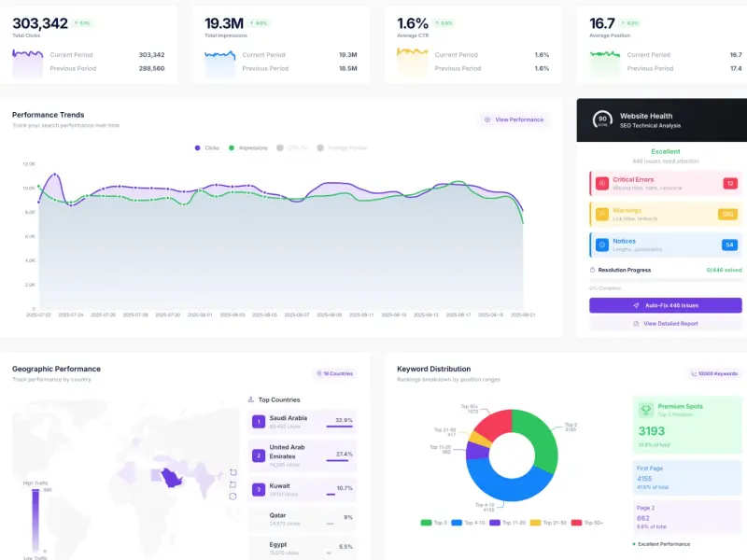Toggle the Clicks series in chart legend
The image size is (747, 560).
pyautogui.click(x=206, y=148)
